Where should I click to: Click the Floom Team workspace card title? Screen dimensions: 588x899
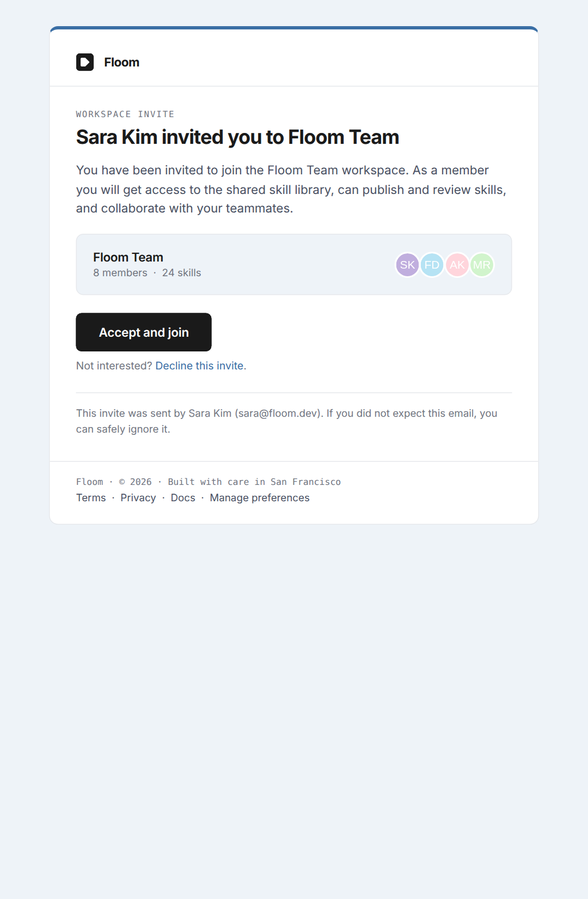pyautogui.click(x=128, y=257)
